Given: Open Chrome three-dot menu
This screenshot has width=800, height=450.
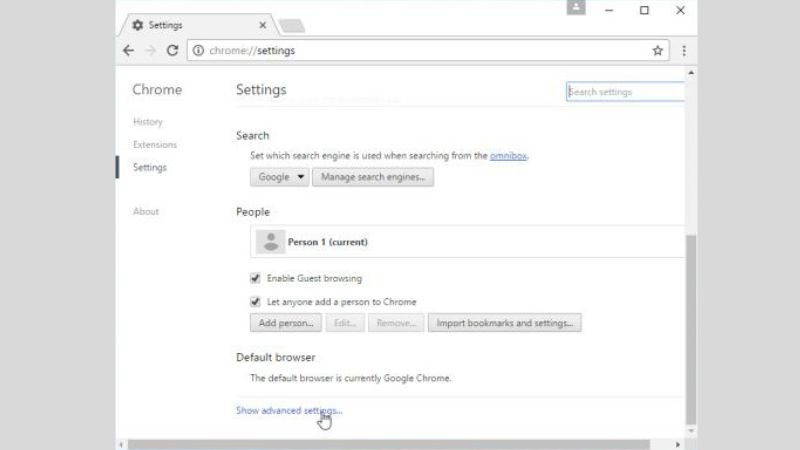Looking at the screenshot, I should click(684, 50).
